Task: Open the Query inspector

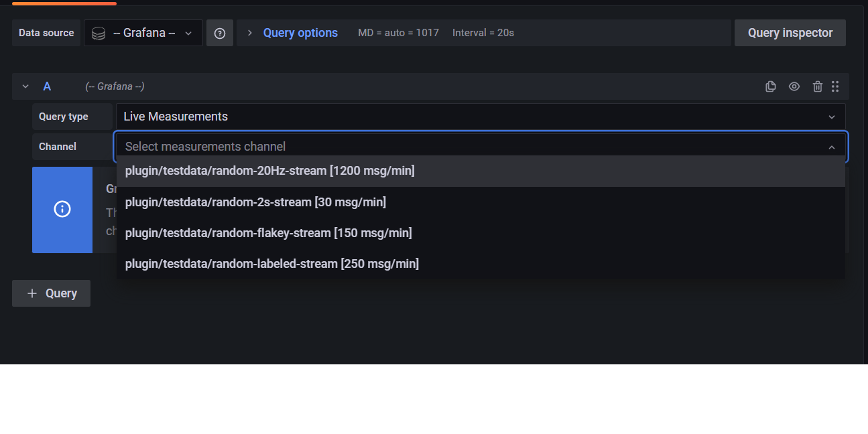Action: tap(790, 33)
